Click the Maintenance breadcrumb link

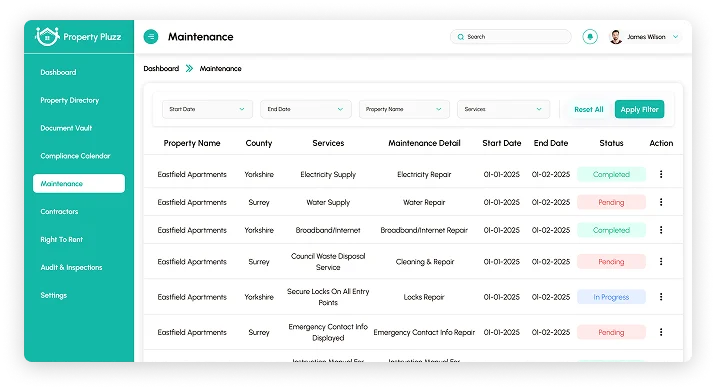[x=220, y=69]
